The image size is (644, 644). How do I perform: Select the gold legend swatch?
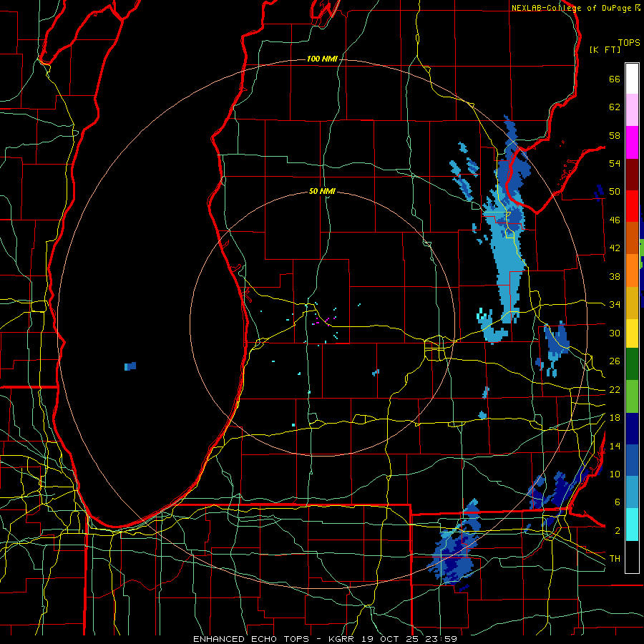click(x=632, y=303)
